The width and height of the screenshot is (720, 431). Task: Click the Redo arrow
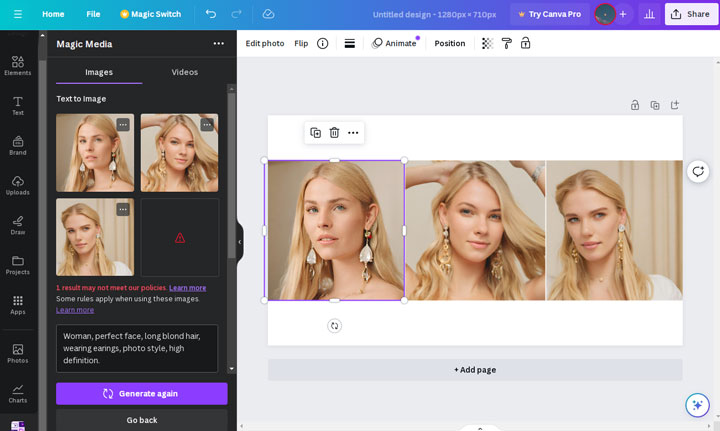pos(236,14)
